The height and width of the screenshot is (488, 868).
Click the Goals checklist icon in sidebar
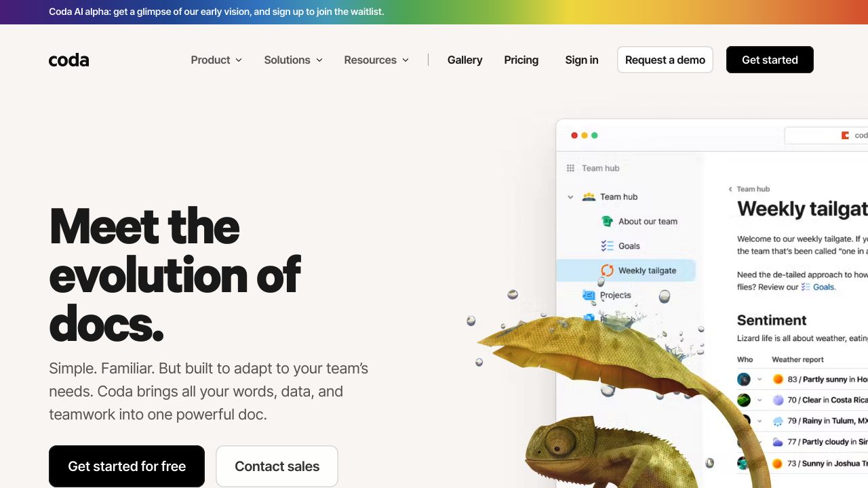tap(607, 246)
